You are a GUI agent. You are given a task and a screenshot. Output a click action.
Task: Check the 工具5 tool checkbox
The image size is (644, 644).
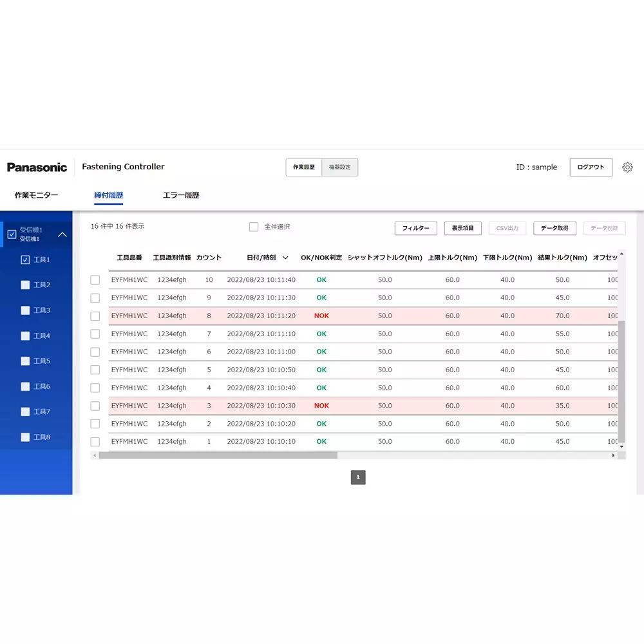click(x=26, y=361)
